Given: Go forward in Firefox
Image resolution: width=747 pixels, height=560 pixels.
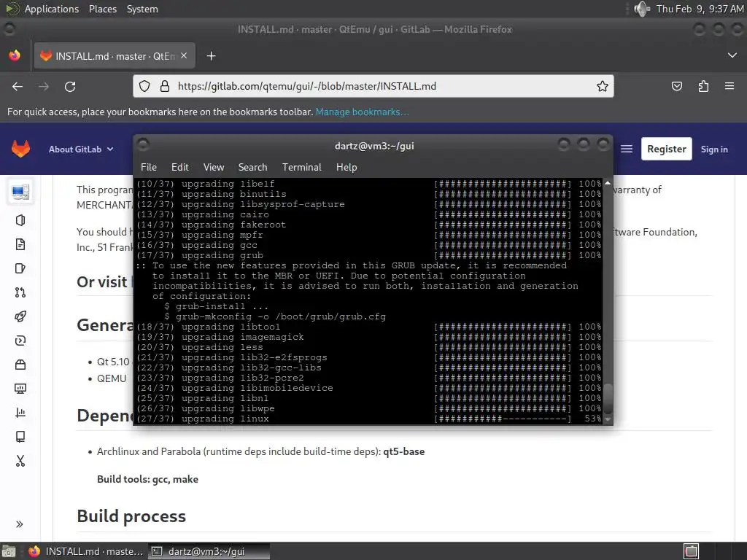Looking at the screenshot, I should (x=44, y=86).
